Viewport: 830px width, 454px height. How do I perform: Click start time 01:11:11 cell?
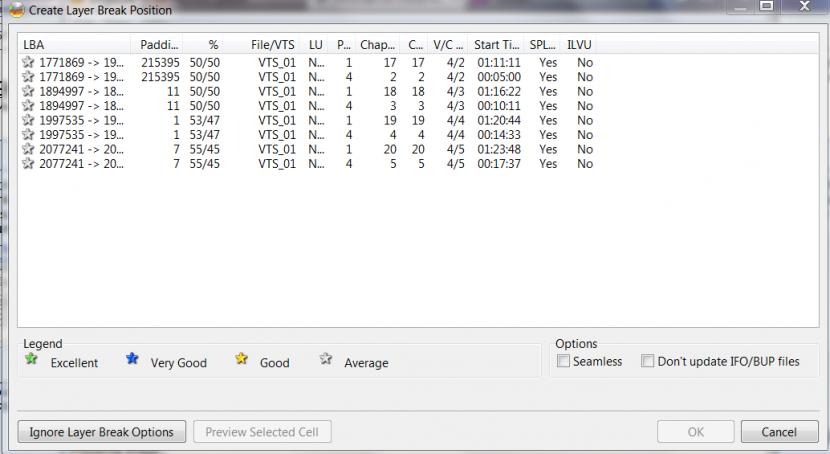499,62
